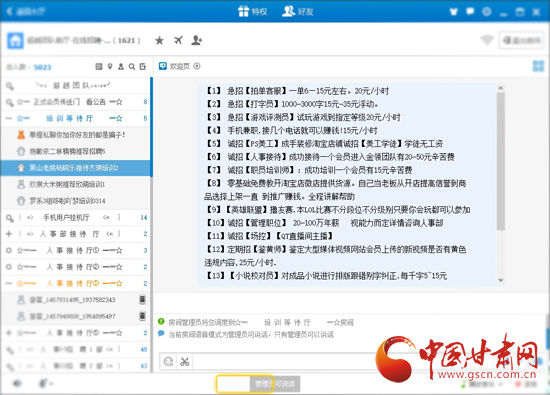Screen dimensions: 550x395
Task: Click the location pin icon in member toolbar
Action: pyautogui.click(x=110, y=67)
